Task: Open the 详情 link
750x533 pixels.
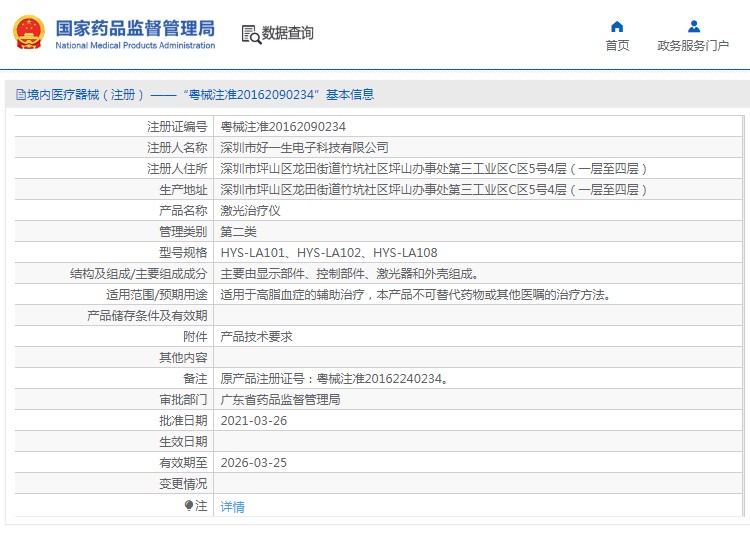Action: (x=232, y=507)
